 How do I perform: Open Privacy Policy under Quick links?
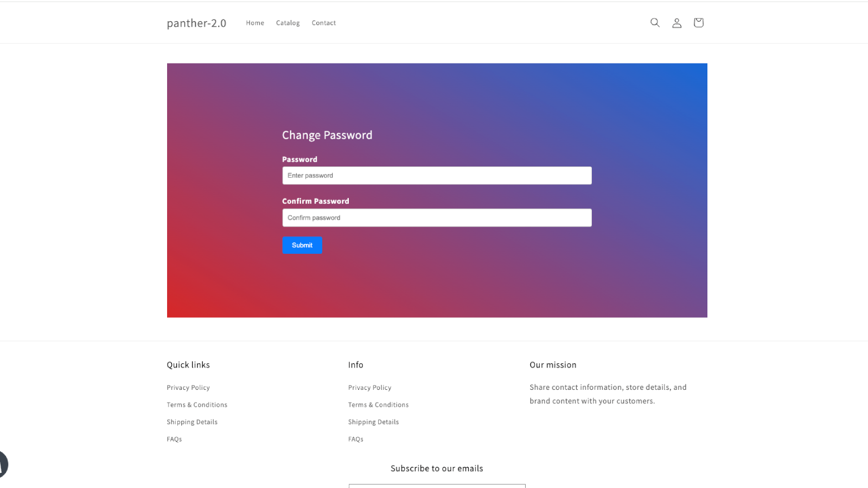coord(188,387)
